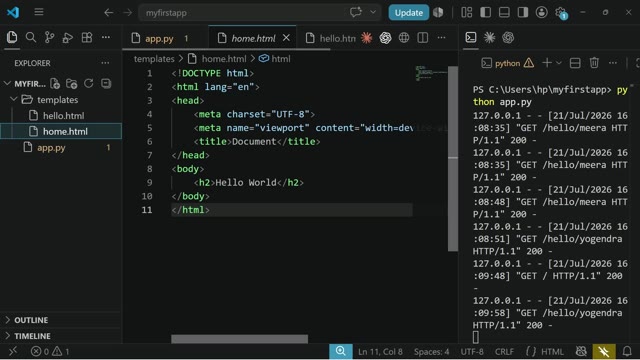Toggle primary side bar visibility
Image resolution: width=640 pixels, height=360 pixels.
coord(485,12)
